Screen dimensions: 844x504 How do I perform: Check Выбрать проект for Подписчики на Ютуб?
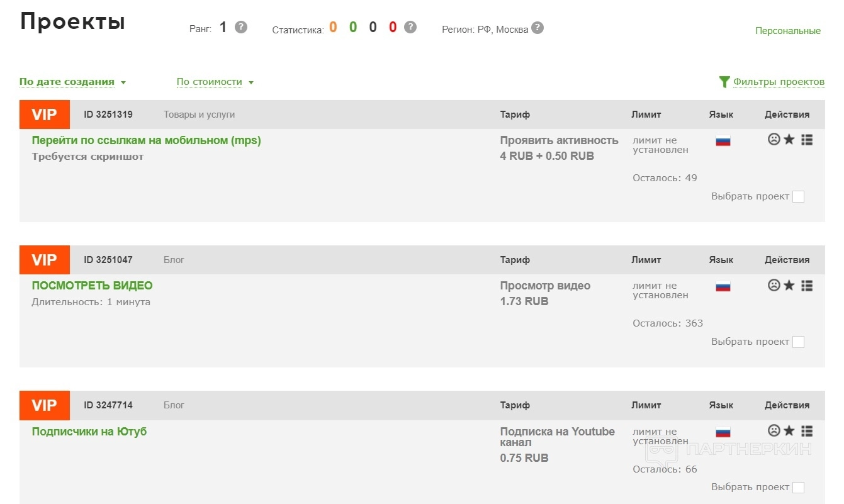(798, 487)
